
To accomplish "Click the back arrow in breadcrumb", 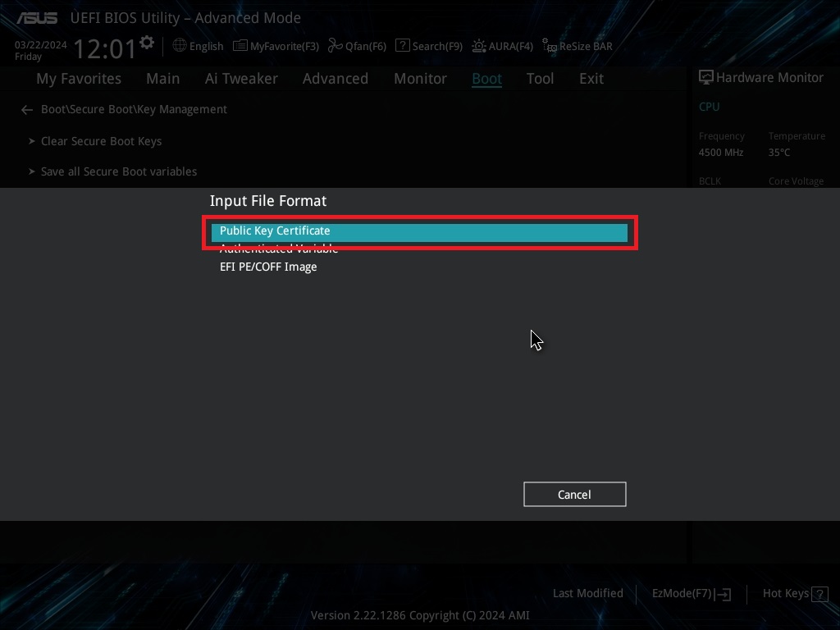I will [x=27, y=109].
